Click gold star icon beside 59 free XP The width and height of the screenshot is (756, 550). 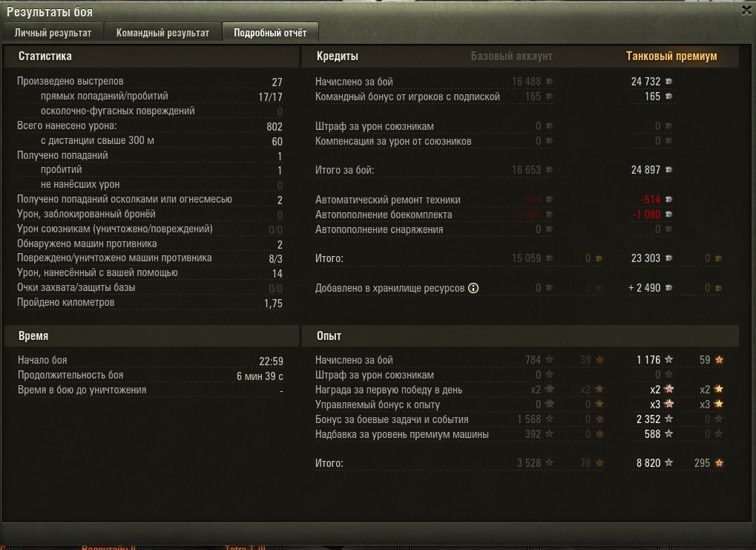coord(719,359)
